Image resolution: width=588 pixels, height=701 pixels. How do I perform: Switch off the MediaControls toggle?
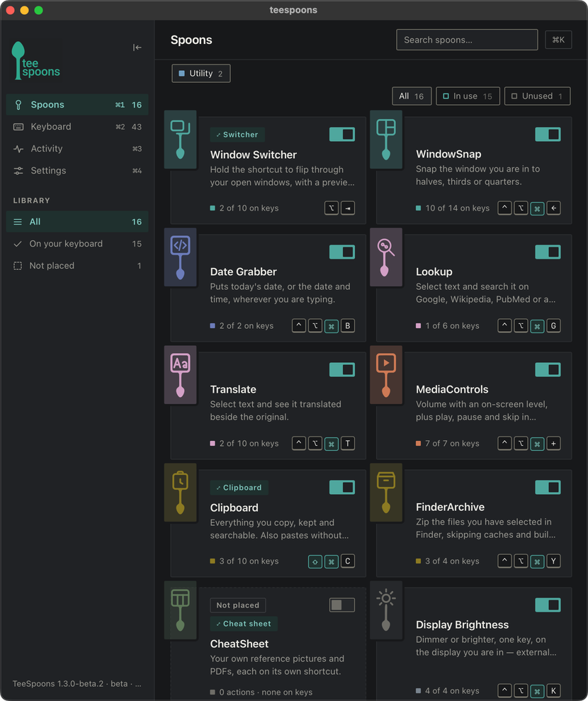[x=548, y=369]
